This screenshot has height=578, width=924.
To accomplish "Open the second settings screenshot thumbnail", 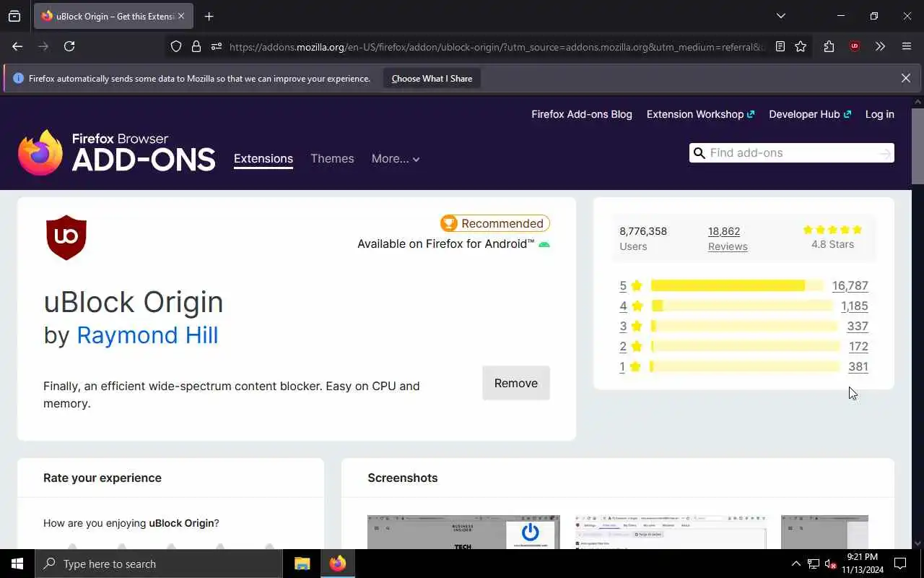I will [671, 532].
